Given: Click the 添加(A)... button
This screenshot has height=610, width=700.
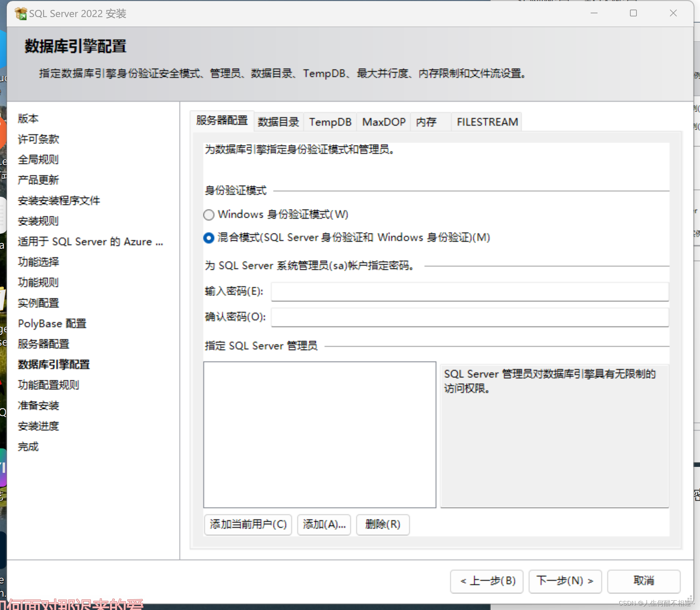Looking at the screenshot, I should click(x=324, y=524).
